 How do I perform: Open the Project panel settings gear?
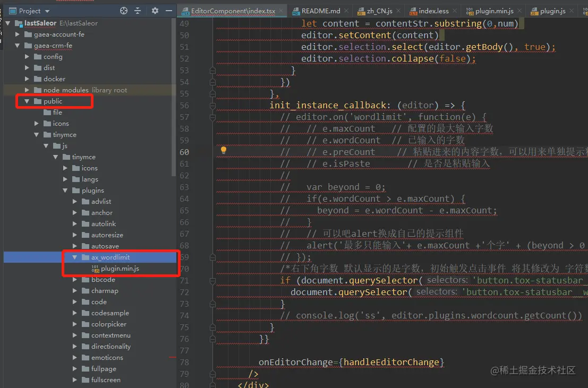pos(155,11)
